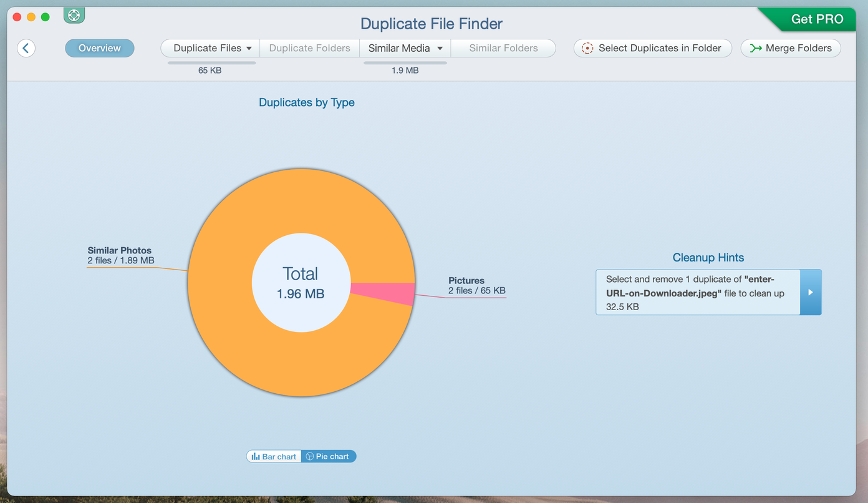Switch to the Similar Folders tab
This screenshot has height=503, width=868.
(503, 48)
